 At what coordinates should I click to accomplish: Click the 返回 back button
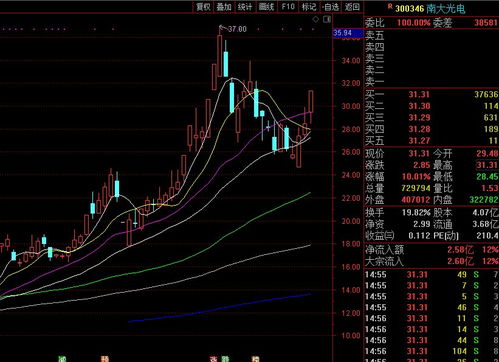(x=352, y=7)
